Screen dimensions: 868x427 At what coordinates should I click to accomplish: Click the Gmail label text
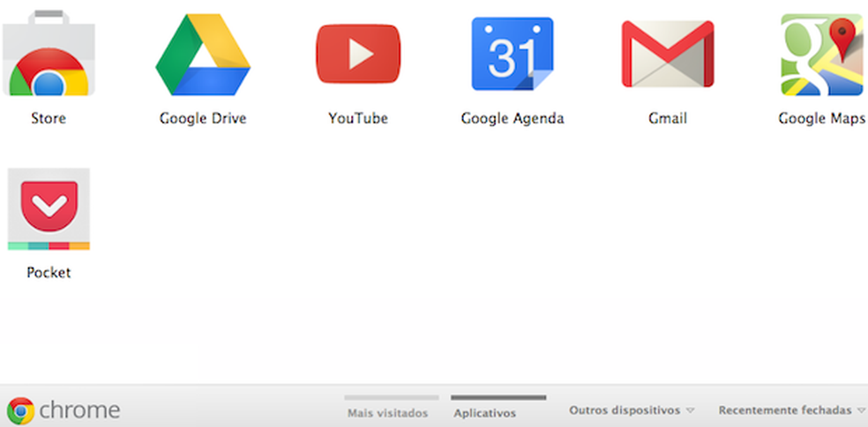[x=668, y=118]
